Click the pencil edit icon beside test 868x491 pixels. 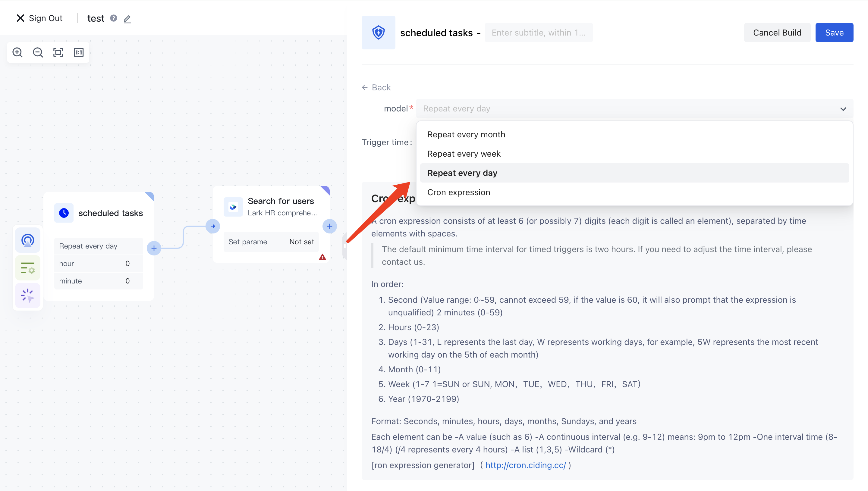(x=127, y=19)
